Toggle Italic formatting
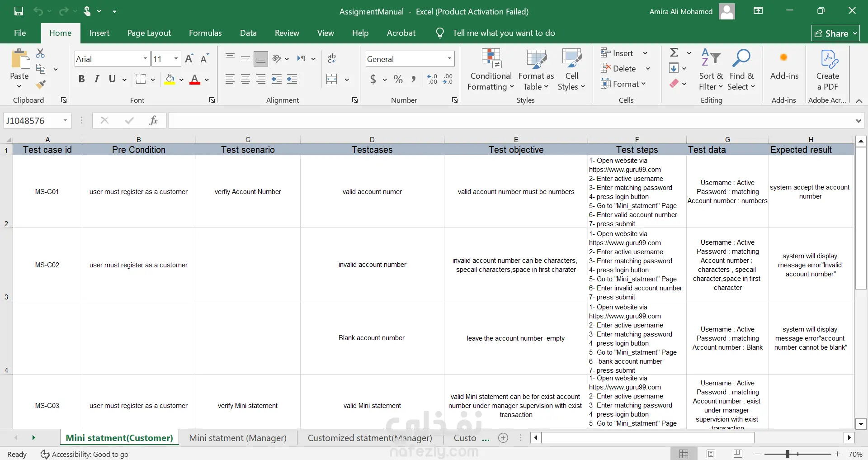This screenshot has height=460, width=868. (97, 80)
